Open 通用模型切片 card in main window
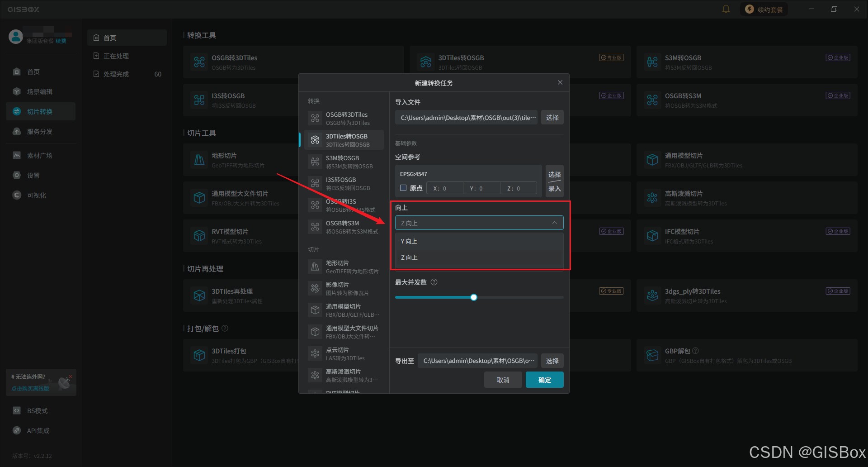 point(747,160)
